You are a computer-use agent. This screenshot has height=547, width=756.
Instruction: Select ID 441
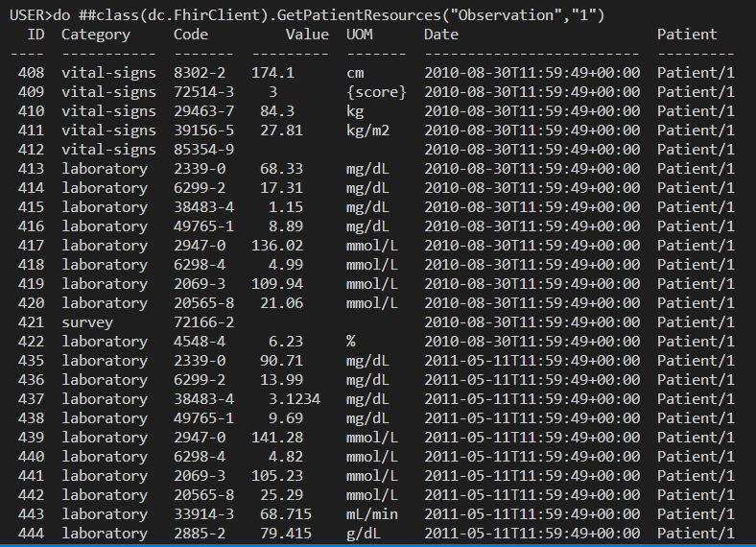pos(32,476)
